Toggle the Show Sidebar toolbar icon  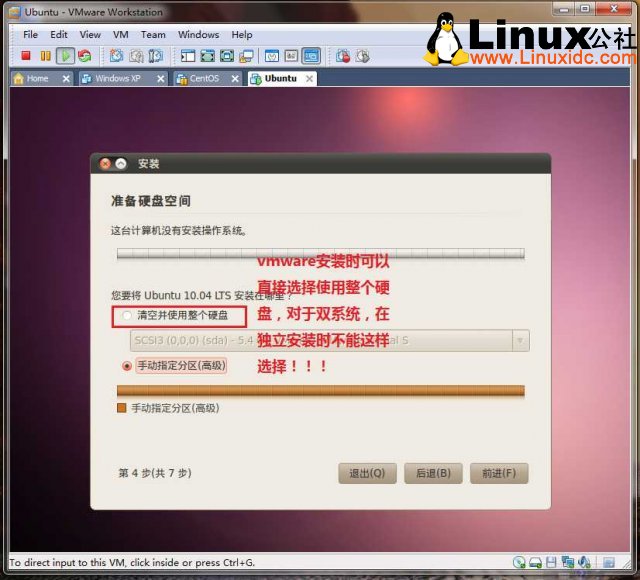(188, 56)
